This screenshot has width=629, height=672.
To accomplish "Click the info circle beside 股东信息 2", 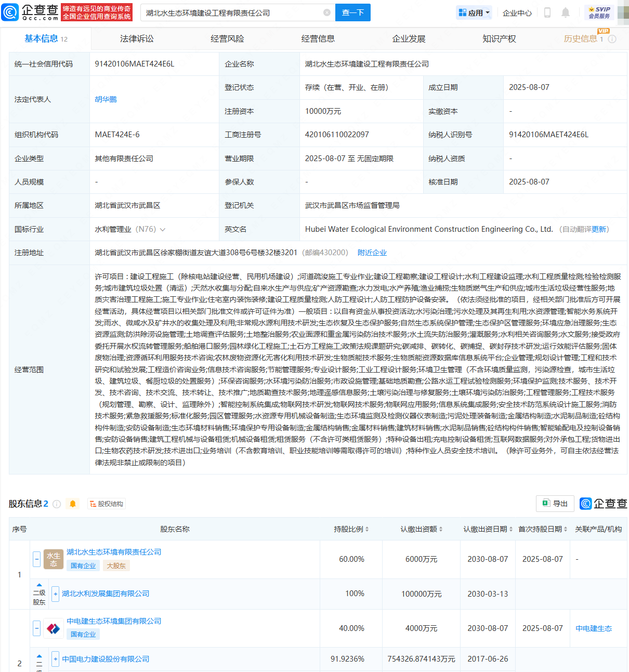I will point(57,504).
